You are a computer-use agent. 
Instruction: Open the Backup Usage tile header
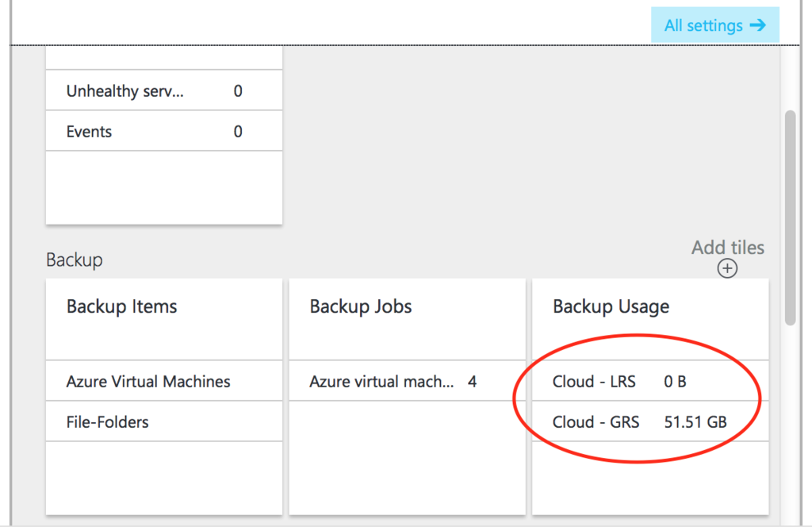(611, 307)
